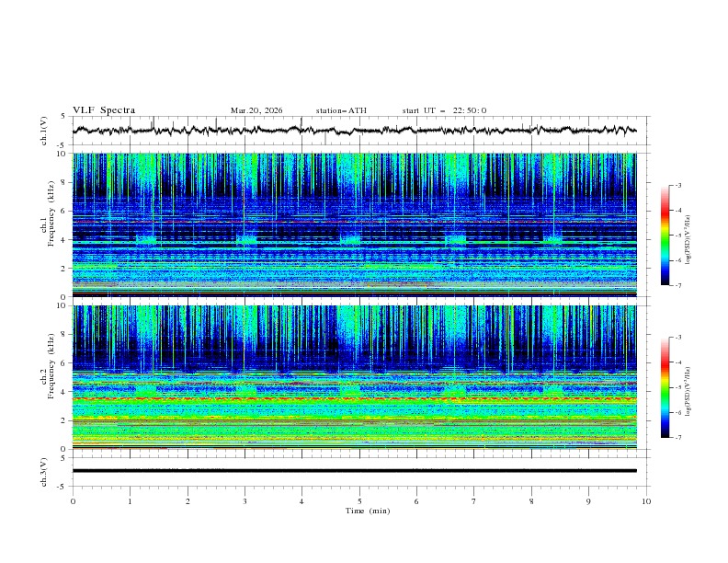Click the 2-minute tick label on time axis

[x=188, y=500]
